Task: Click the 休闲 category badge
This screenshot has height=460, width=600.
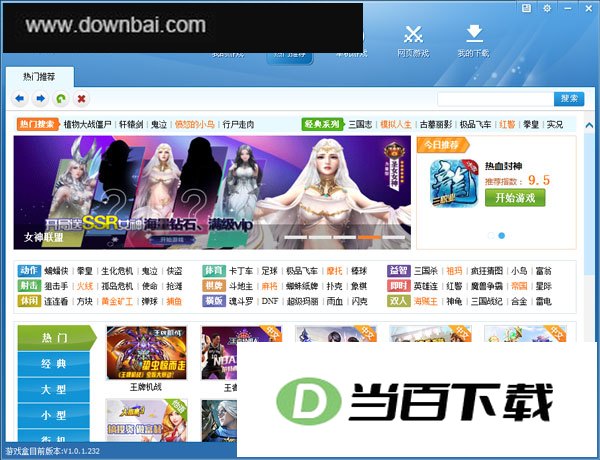Action: point(29,301)
